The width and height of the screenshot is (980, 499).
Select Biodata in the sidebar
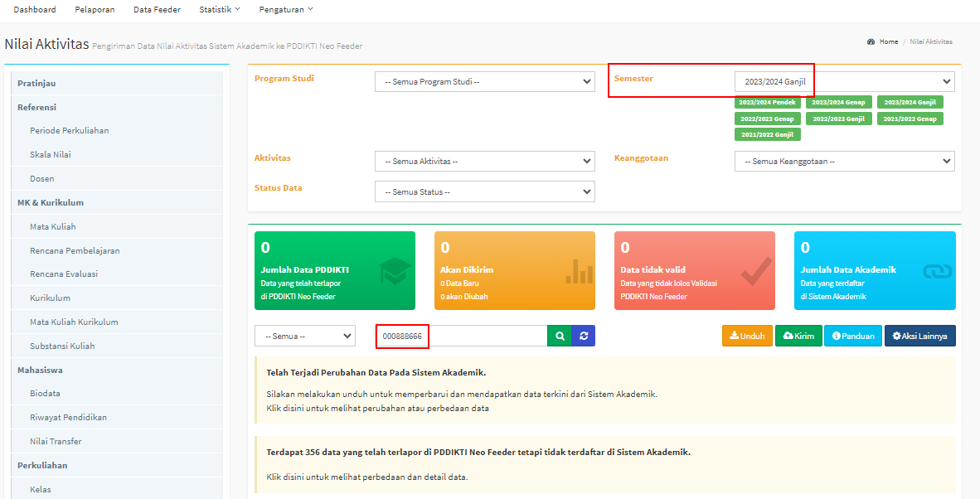tap(117, 394)
